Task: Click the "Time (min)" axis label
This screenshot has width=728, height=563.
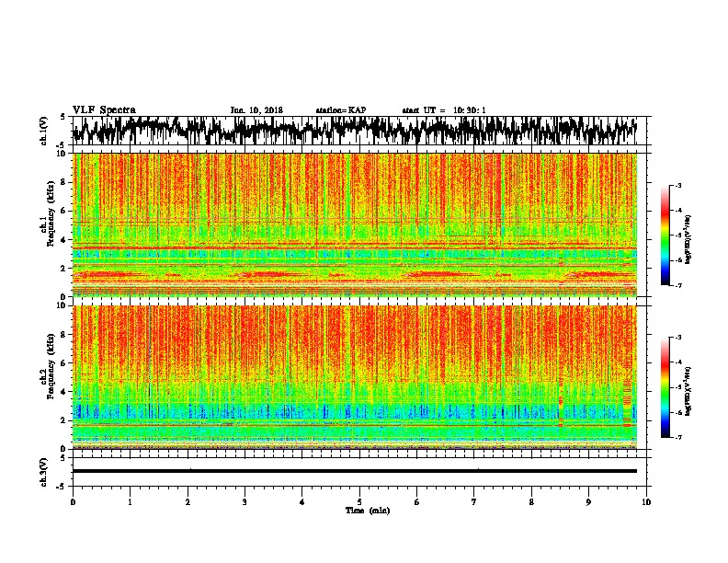Action: click(x=368, y=511)
